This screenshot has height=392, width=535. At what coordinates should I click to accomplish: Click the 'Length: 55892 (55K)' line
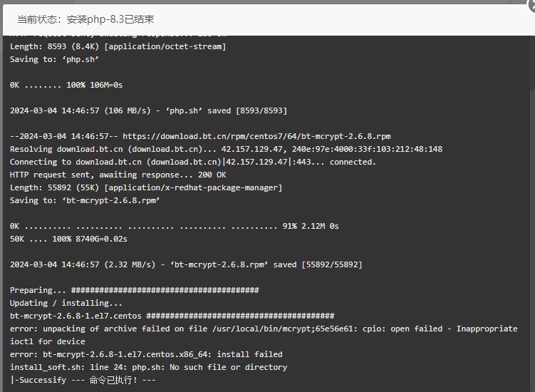[146, 188]
